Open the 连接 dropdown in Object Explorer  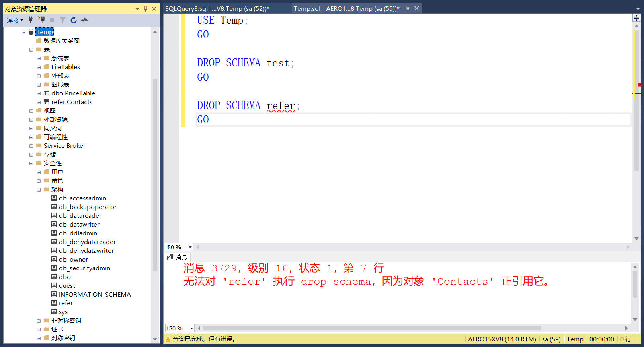15,20
